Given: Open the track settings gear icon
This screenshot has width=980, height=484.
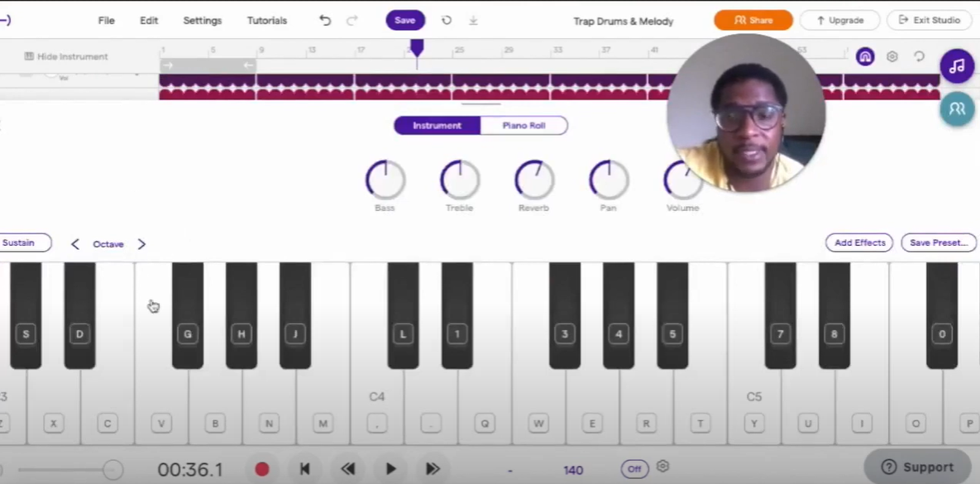Looking at the screenshot, I should (x=892, y=56).
